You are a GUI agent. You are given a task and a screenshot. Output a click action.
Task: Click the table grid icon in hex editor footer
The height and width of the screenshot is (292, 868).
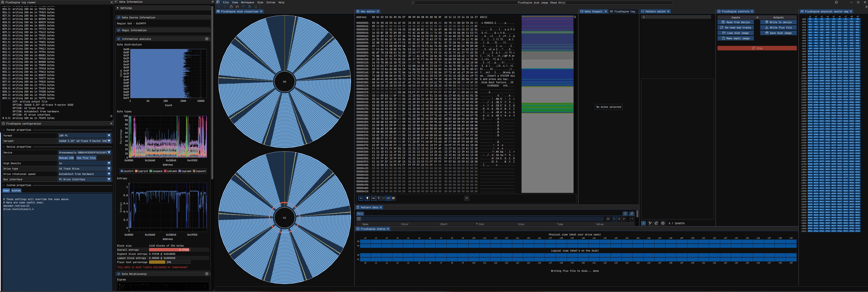[393, 198]
